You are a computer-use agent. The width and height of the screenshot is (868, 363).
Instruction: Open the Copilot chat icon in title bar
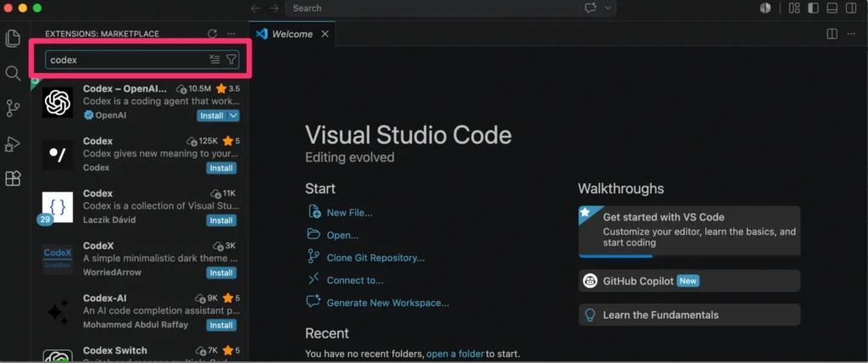click(591, 8)
